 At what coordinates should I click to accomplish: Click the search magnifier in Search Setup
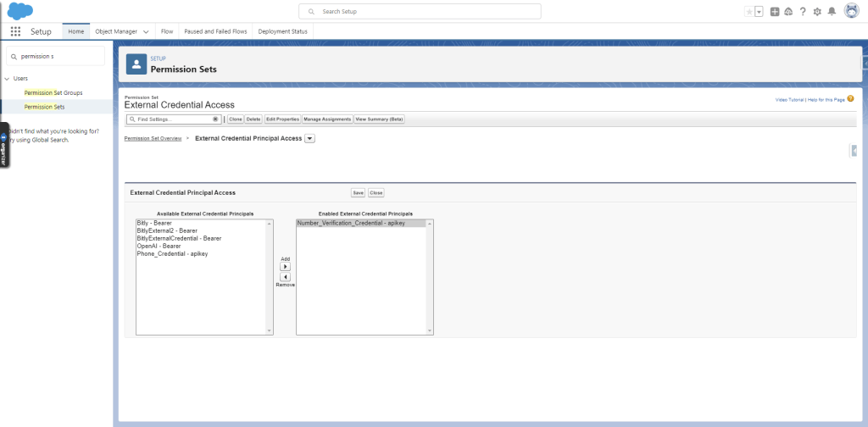coord(312,12)
